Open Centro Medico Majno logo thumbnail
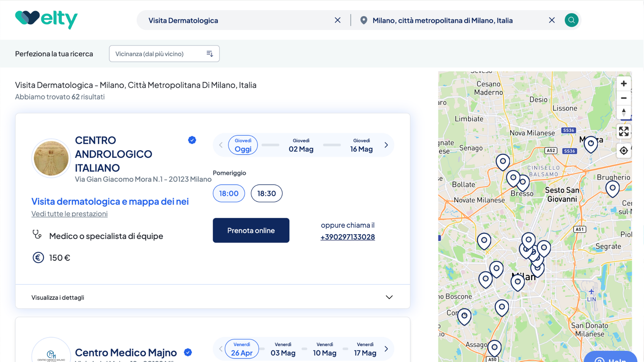 click(51, 350)
